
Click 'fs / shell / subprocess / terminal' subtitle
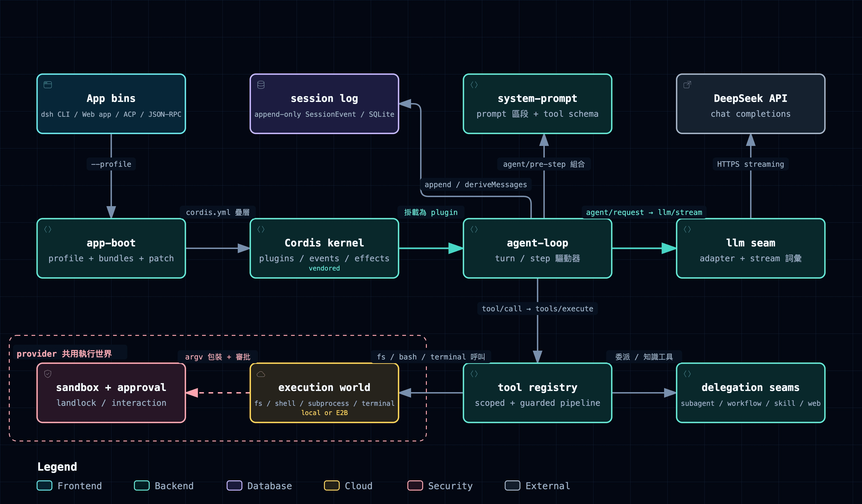tap(324, 403)
